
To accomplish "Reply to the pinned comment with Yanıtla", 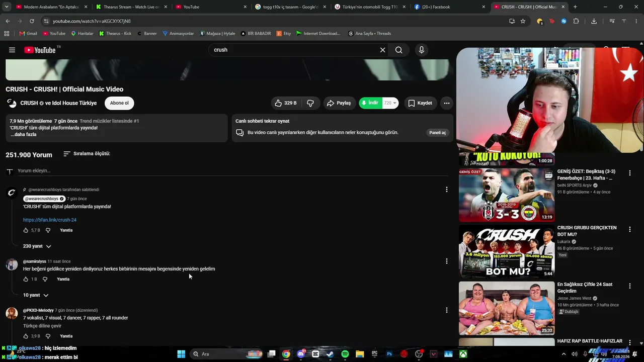I will point(66,230).
